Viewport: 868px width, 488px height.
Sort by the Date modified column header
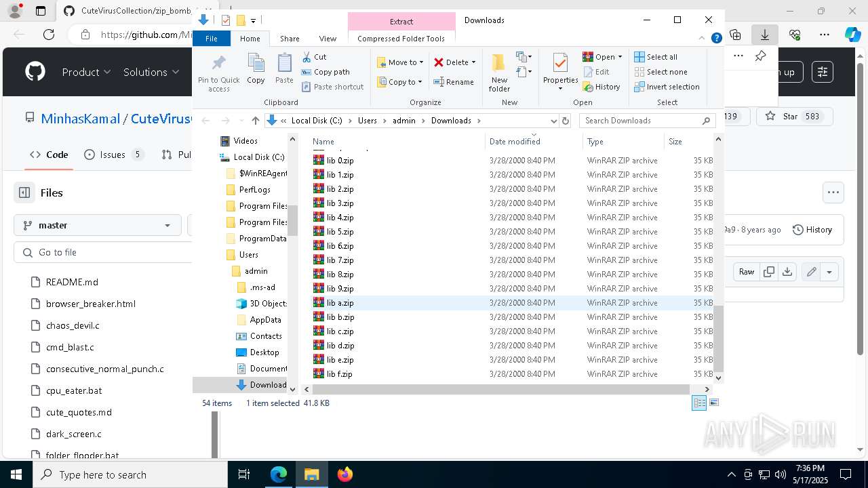[x=534, y=142]
